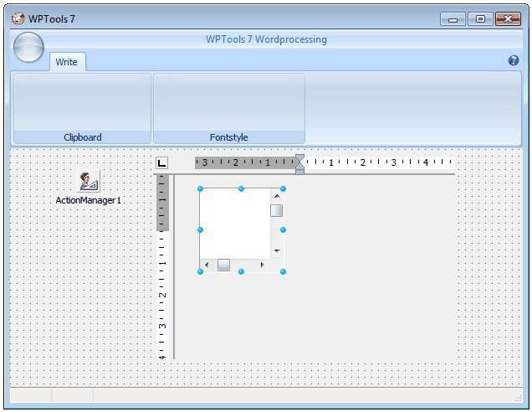
Task: Click the round application menu orb
Action: click(29, 47)
